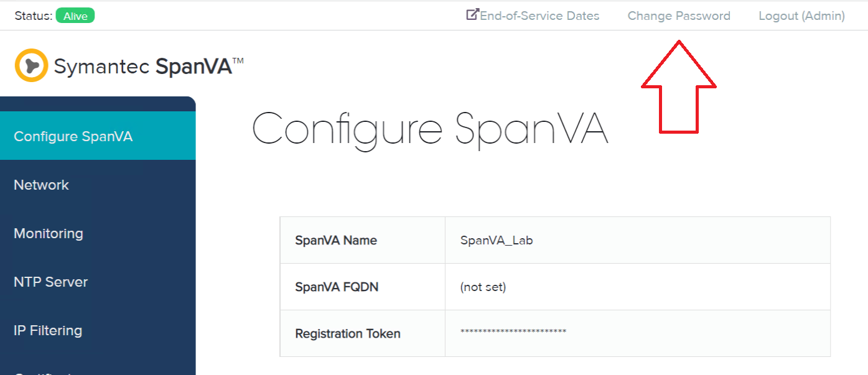
Task: Select Configure SpanVA in the sidebar
Action: coord(73,136)
